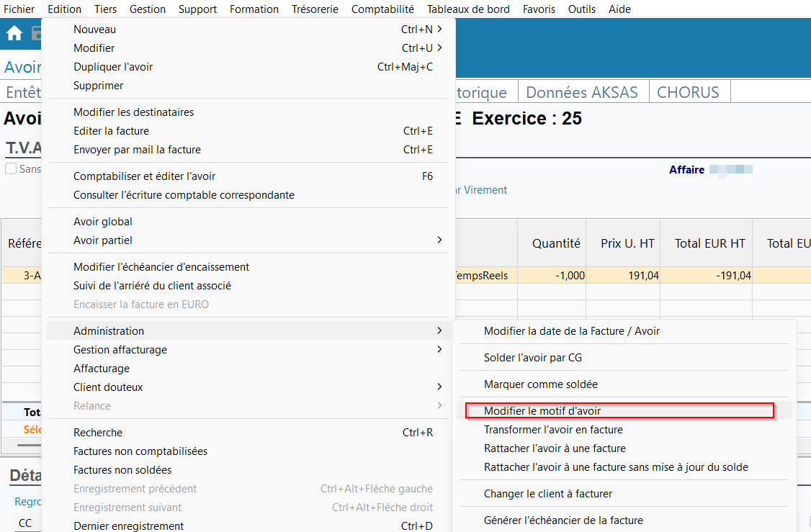
Task: Expand the Client douteux submenu arrow
Action: pyautogui.click(x=439, y=387)
